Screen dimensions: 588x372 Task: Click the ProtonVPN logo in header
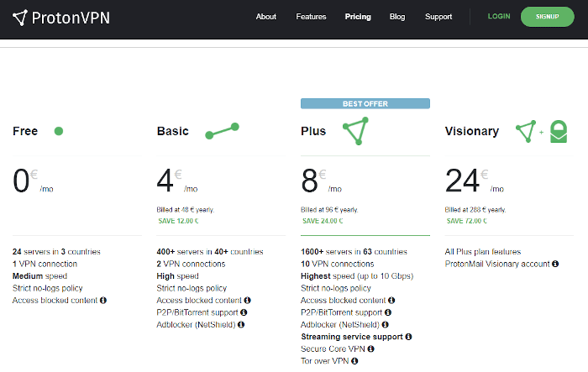coord(61,18)
